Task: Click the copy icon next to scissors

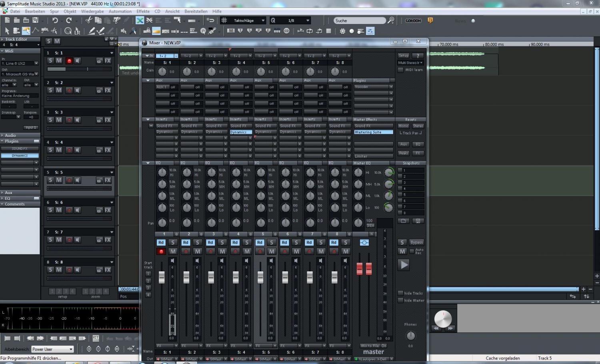Action: point(98,20)
